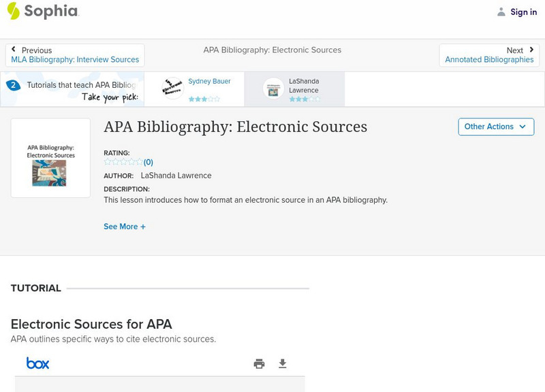Click the tutorials count bubble icon
Screen dimensions: 545x392
pos(13,86)
